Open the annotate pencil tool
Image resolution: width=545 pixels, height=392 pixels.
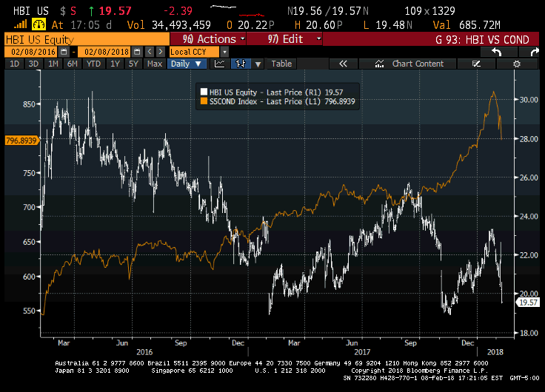[x=476, y=64]
